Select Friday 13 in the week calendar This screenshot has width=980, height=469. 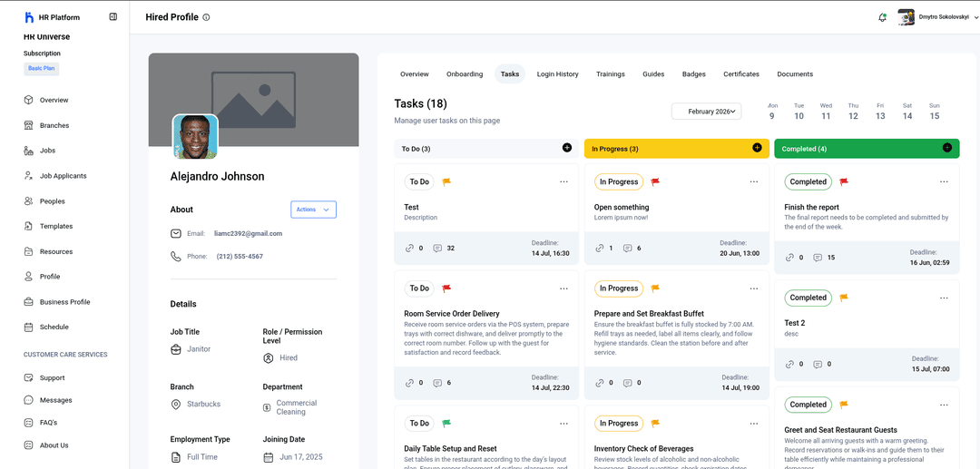point(880,112)
